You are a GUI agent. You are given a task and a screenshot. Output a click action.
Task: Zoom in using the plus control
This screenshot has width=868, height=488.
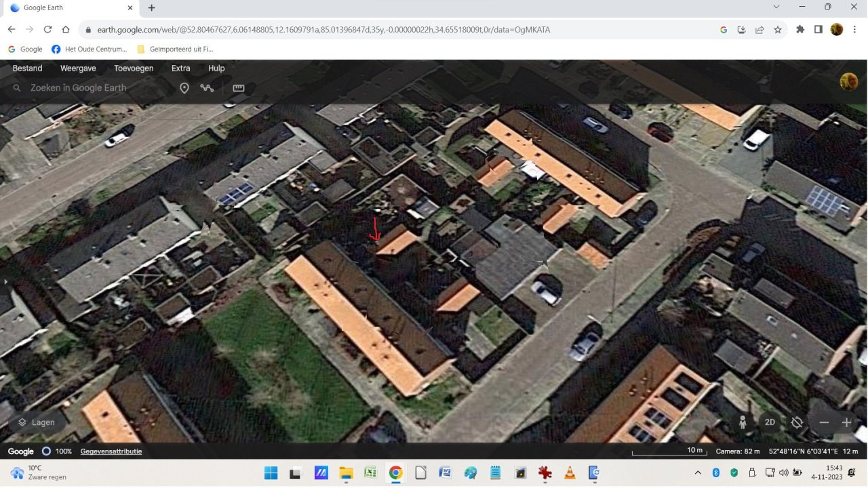tap(846, 422)
